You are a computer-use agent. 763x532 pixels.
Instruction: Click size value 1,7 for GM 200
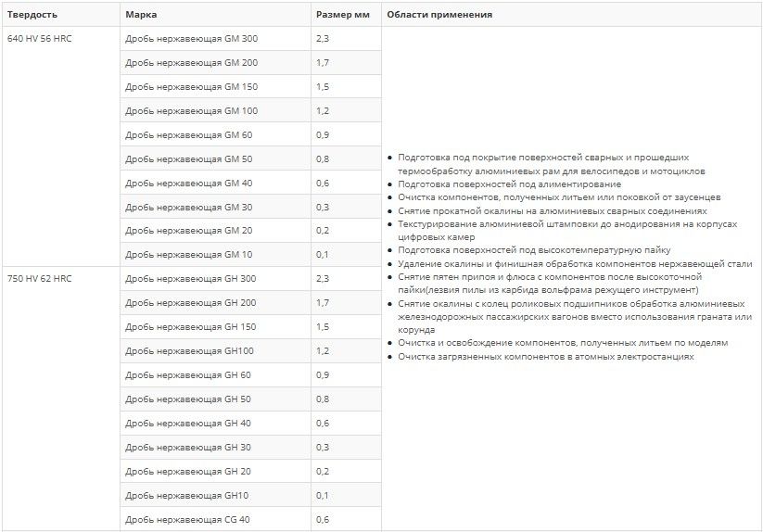pos(323,63)
